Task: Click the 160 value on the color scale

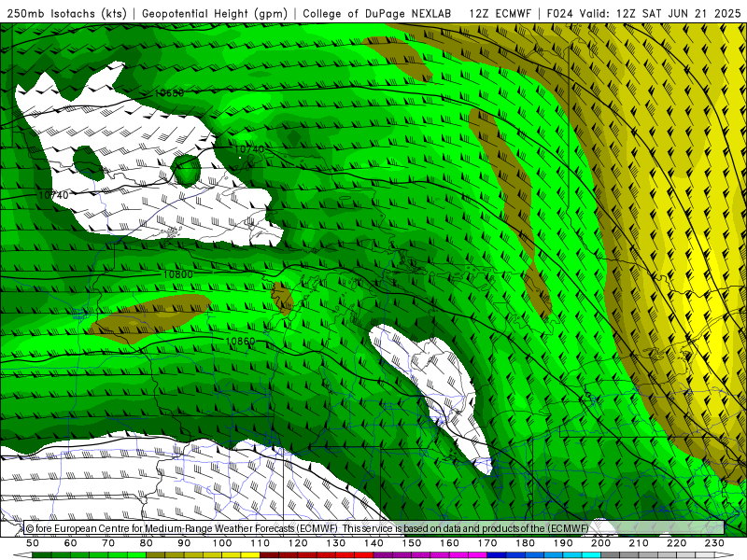Action: 449,543
